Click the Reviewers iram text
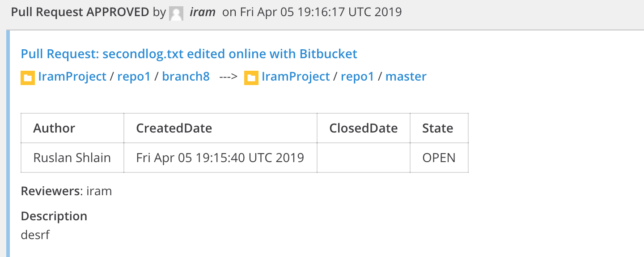The image size is (644, 257). (x=99, y=191)
